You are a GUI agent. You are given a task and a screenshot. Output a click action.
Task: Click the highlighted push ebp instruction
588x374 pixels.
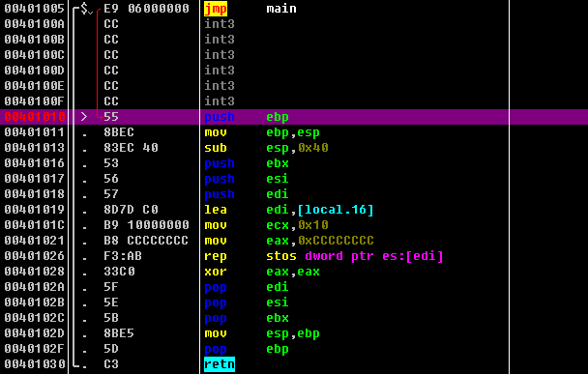point(247,117)
